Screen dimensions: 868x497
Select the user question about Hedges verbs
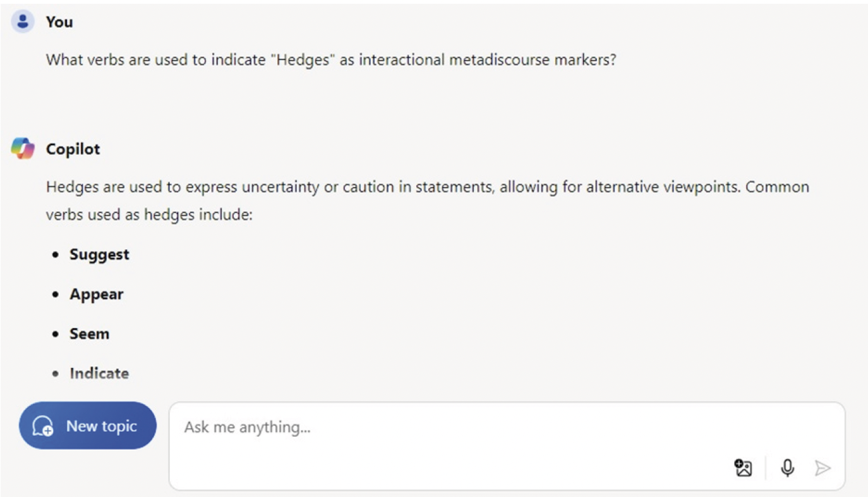[330, 61]
